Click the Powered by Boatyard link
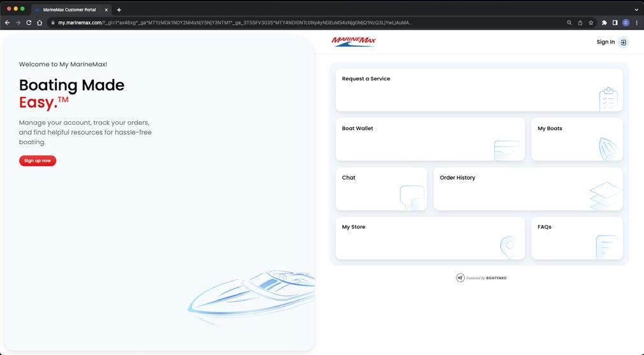This screenshot has width=644, height=355. click(x=481, y=278)
